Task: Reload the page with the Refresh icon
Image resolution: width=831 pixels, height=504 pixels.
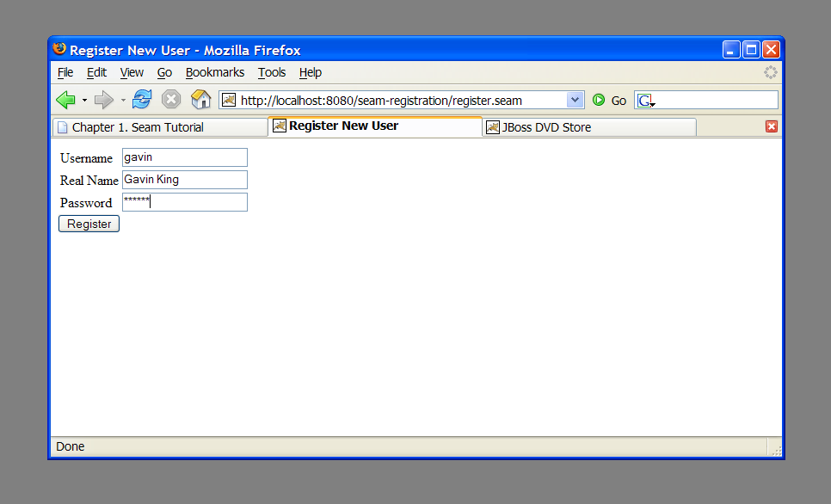Action: coord(142,100)
